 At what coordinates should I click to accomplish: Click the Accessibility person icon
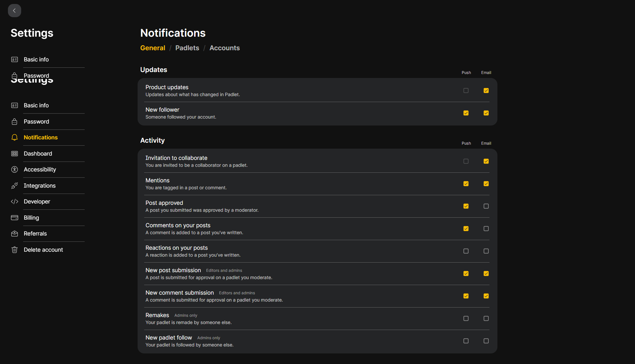click(x=15, y=169)
